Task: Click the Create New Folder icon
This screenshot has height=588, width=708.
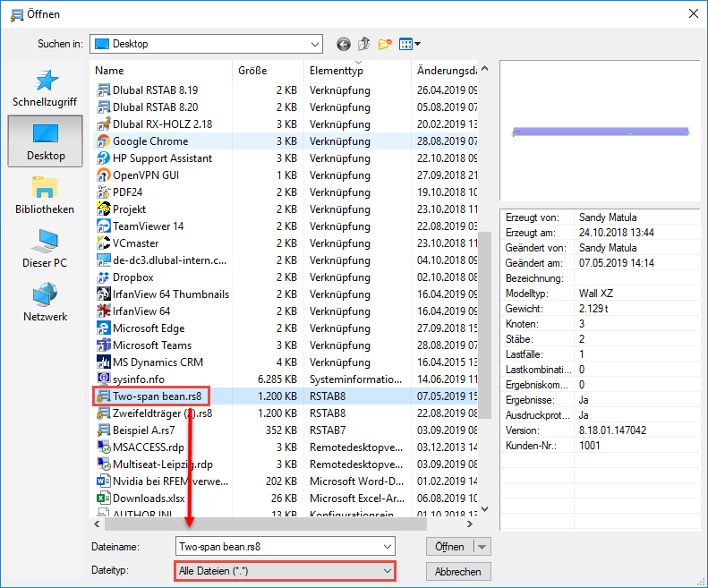Action: [385, 44]
